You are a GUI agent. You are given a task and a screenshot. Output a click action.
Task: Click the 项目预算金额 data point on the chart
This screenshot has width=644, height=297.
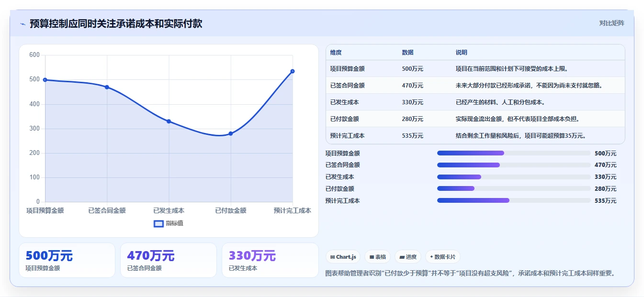[45, 80]
